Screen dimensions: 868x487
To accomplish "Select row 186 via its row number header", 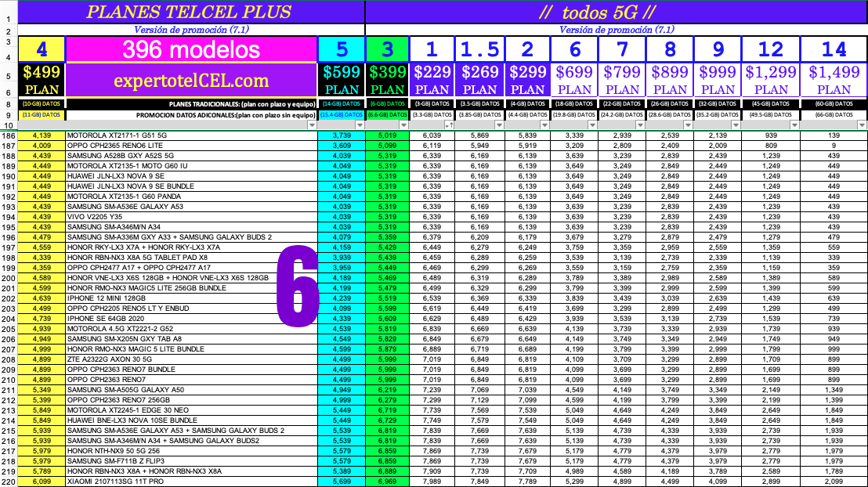I will tap(9, 135).
